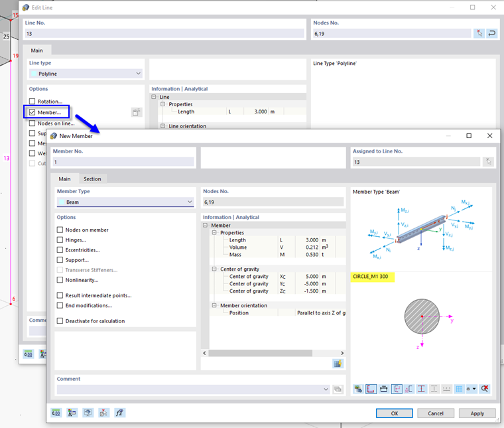Screen dimensions: 504x428
Task: Click the reverse line direction arrow icon
Action: click(x=492, y=33)
